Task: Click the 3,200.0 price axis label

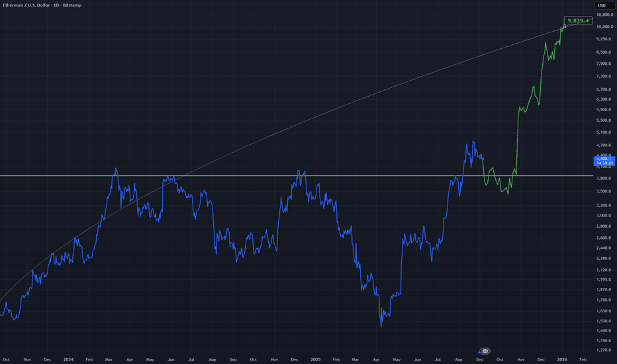Action: [604, 205]
